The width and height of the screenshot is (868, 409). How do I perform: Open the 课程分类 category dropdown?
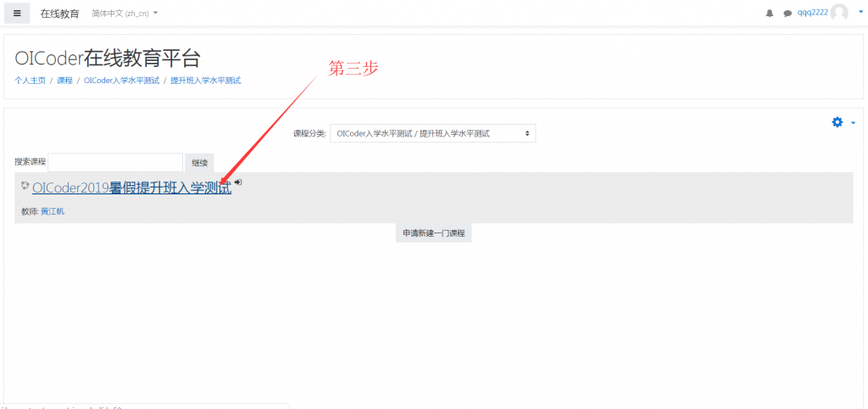433,133
